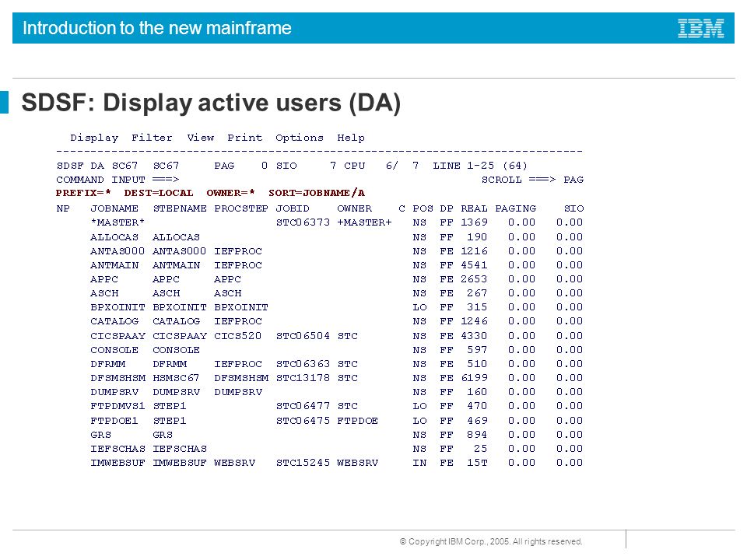Click the LINE 1-25 (64) indicator
The image size is (747, 560).
pyautogui.click(x=480, y=166)
